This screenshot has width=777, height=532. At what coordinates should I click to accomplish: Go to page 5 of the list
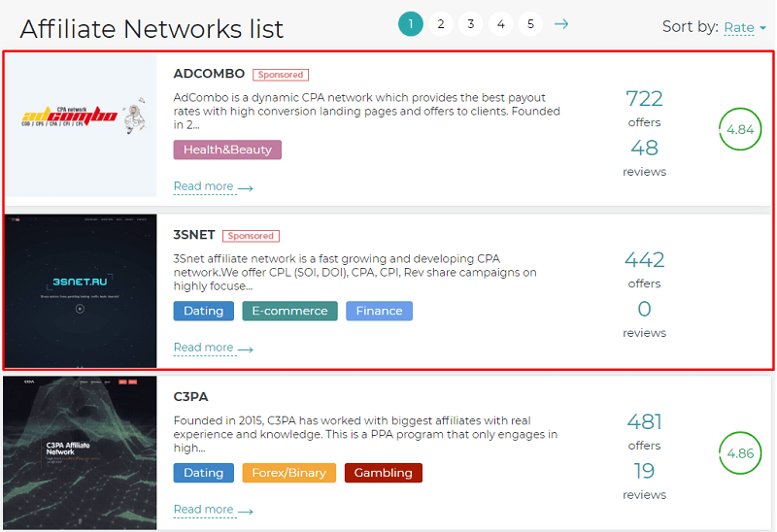[x=530, y=23]
